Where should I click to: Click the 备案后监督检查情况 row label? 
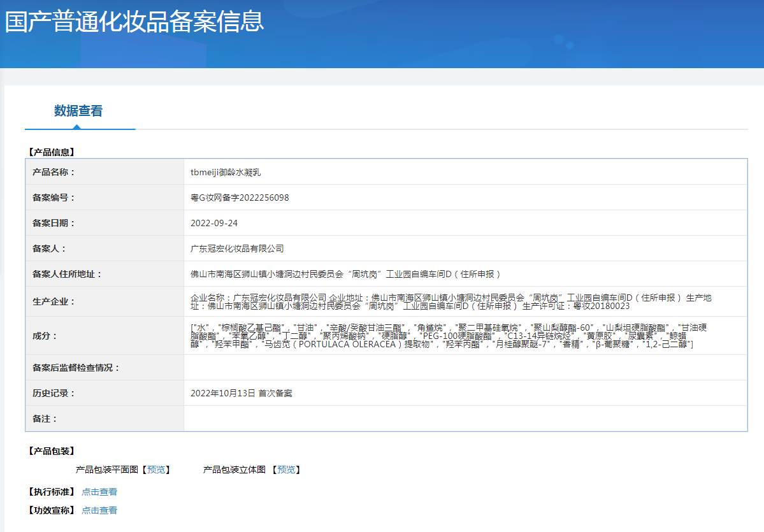(76, 368)
